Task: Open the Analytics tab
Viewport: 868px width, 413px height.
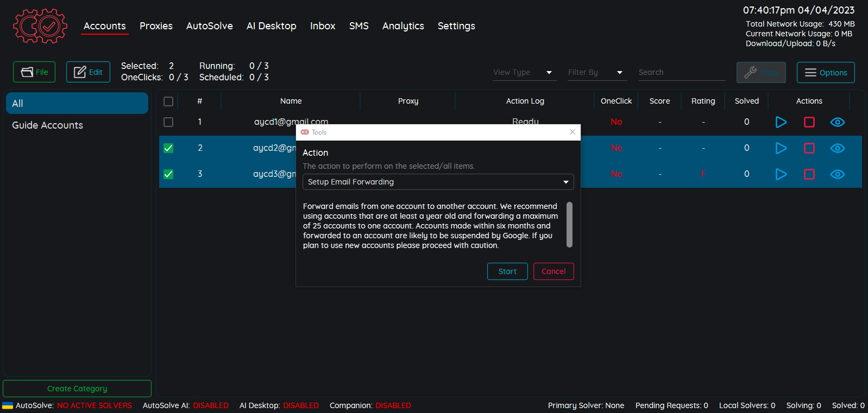Action: (402, 26)
